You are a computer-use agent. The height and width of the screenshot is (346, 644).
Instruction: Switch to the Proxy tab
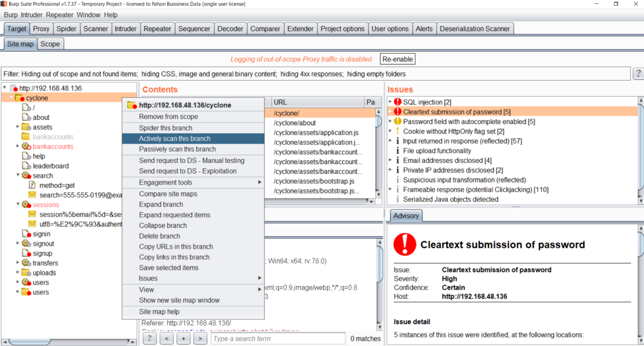coord(41,28)
